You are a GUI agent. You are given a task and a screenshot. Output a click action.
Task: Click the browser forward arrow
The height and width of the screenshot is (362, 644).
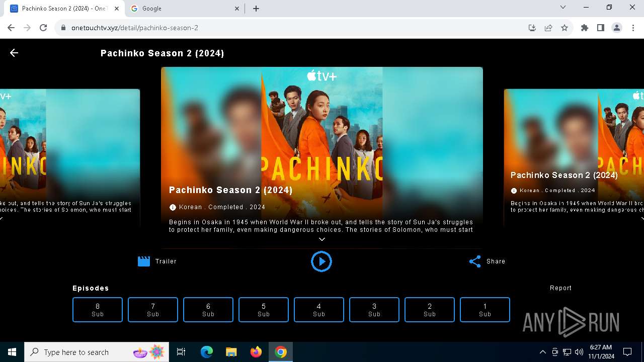27,28
